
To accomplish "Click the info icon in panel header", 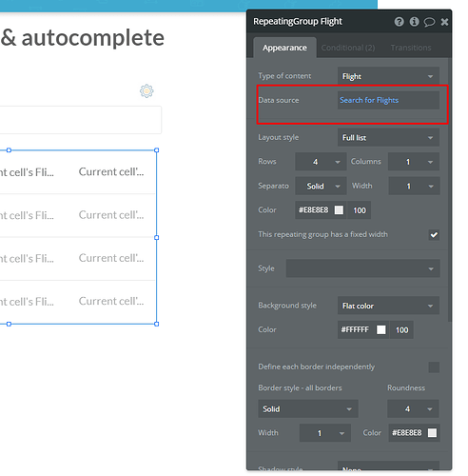I will point(414,22).
